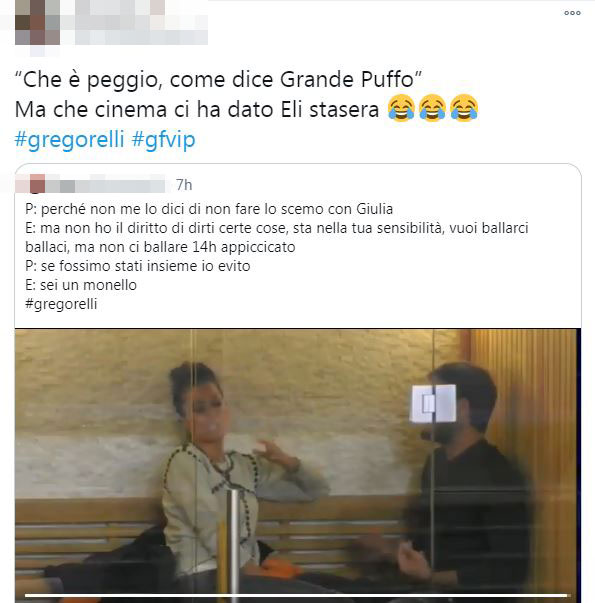This screenshot has width=595, height=603.
Task: Click the middle laughing-crying emoji
Action: [x=432, y=108]
